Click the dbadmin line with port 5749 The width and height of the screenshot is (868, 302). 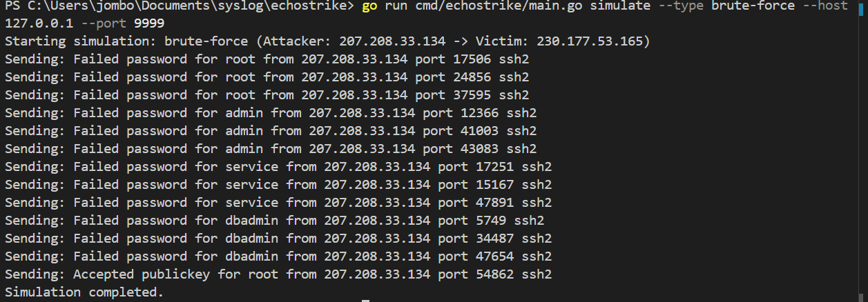tap(274, 221)
